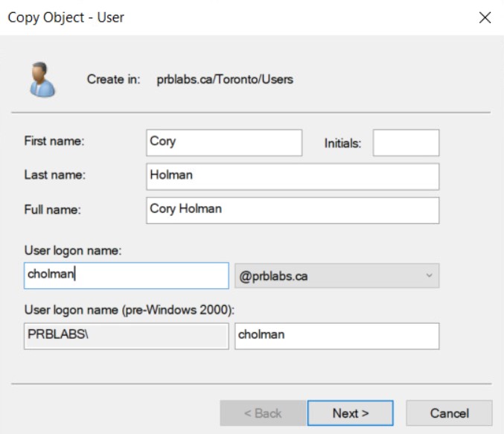Click the "Full name:" label
Viewport: 504px width, 434px height.
click(x=52, y=210)
